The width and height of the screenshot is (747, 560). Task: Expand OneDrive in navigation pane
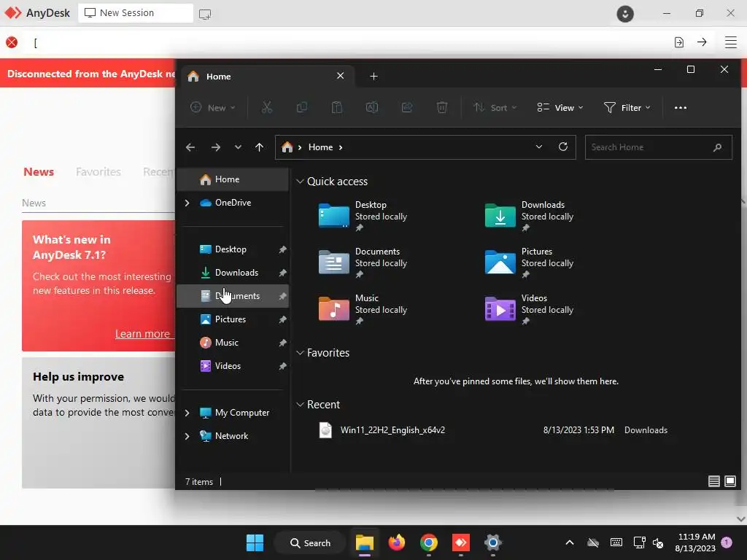click(187, 203)
